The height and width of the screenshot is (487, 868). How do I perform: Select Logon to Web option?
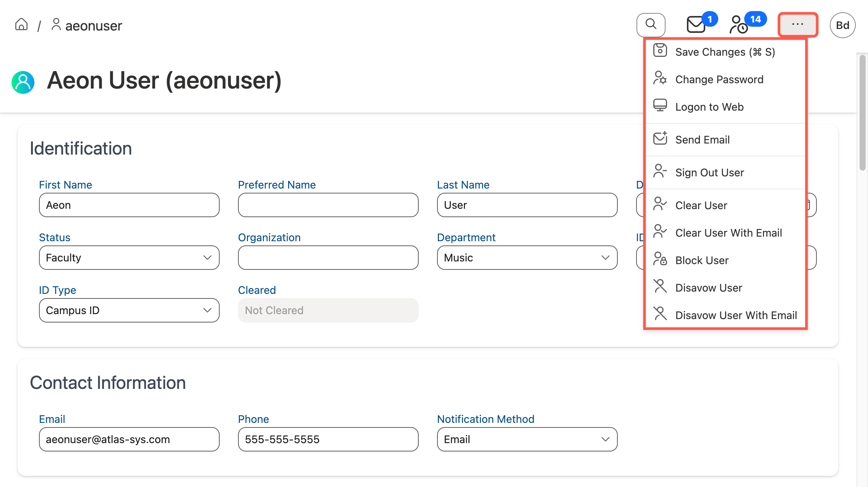point(709,107)
